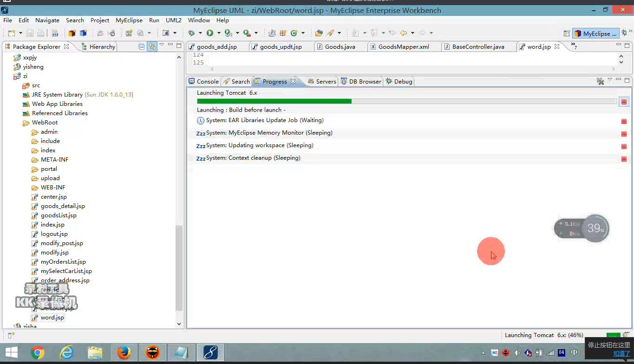Cancel the MyEclipse Memory Monitor job

pyautogui.click(x=624, y=134)
